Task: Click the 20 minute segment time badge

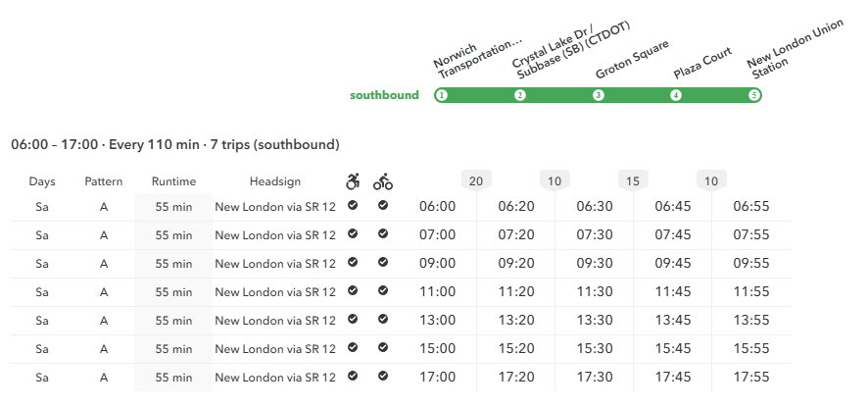Action: click(x=476, y=181)
